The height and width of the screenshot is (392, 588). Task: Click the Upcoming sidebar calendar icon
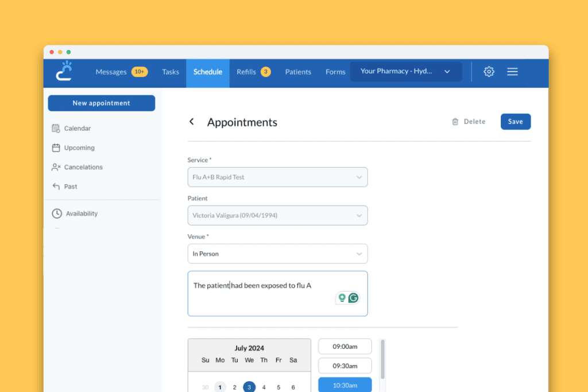pyautogui.click(x=56, y=148)
